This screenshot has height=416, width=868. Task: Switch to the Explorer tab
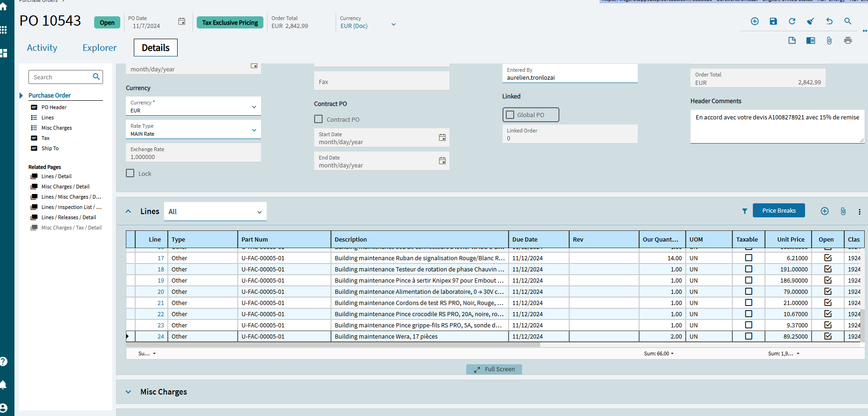100,48
